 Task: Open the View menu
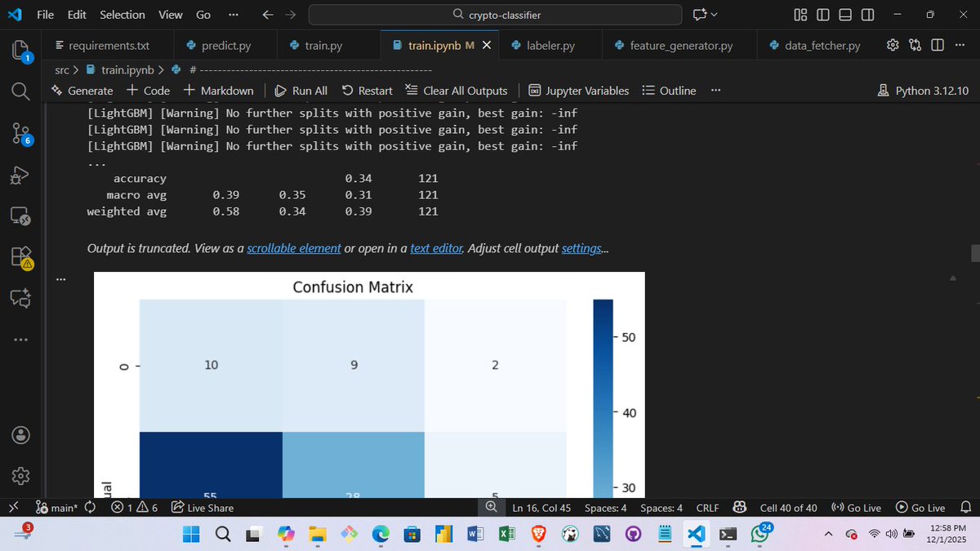[170, 14]
